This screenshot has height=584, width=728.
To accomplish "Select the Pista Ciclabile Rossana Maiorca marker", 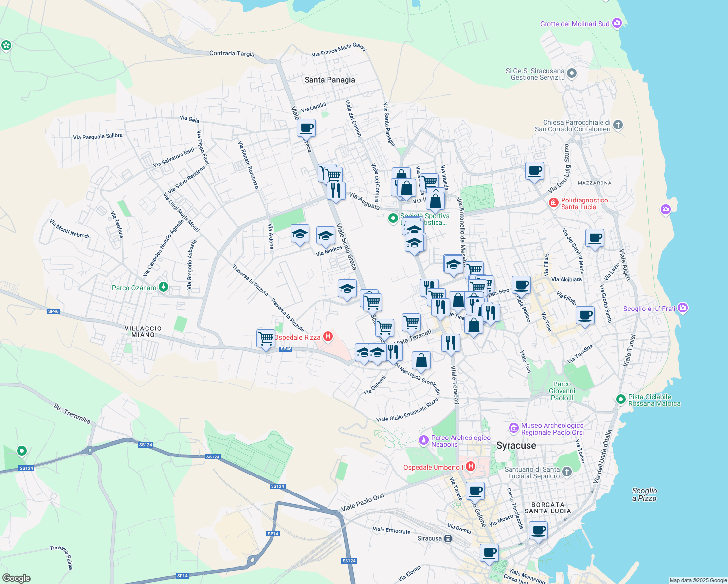I will 620,400.
